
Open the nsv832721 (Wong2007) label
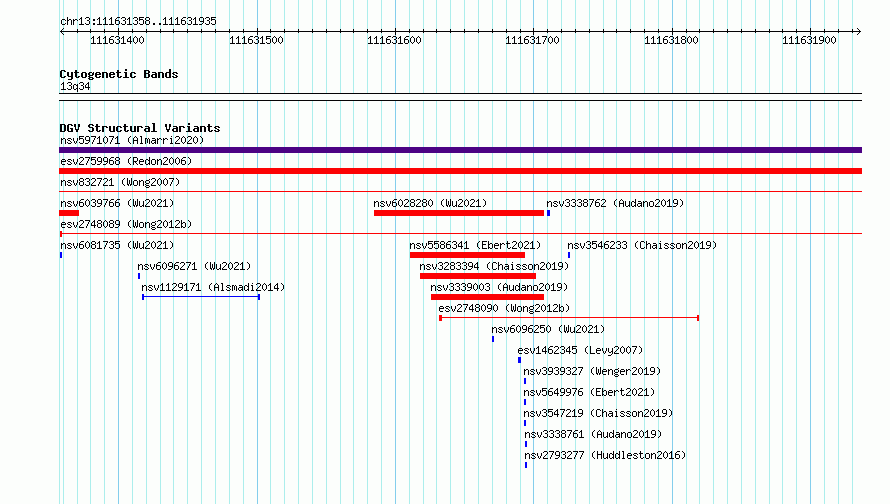(x=120, y=182)
